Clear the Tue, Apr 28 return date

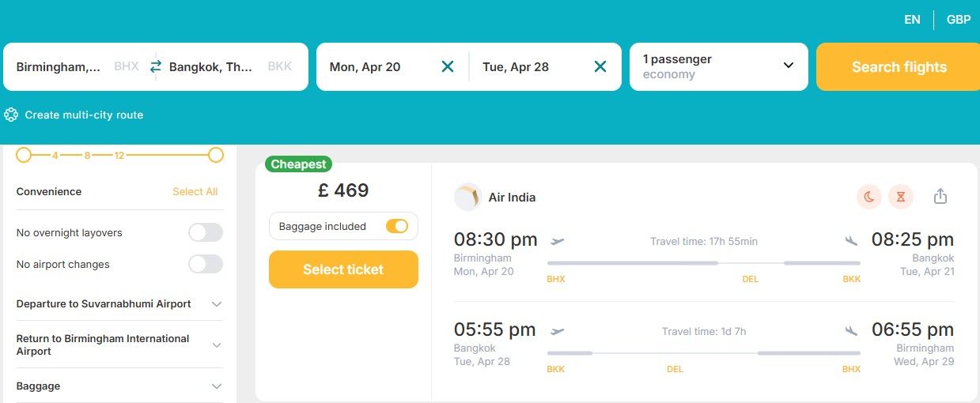tap(600, 66)
